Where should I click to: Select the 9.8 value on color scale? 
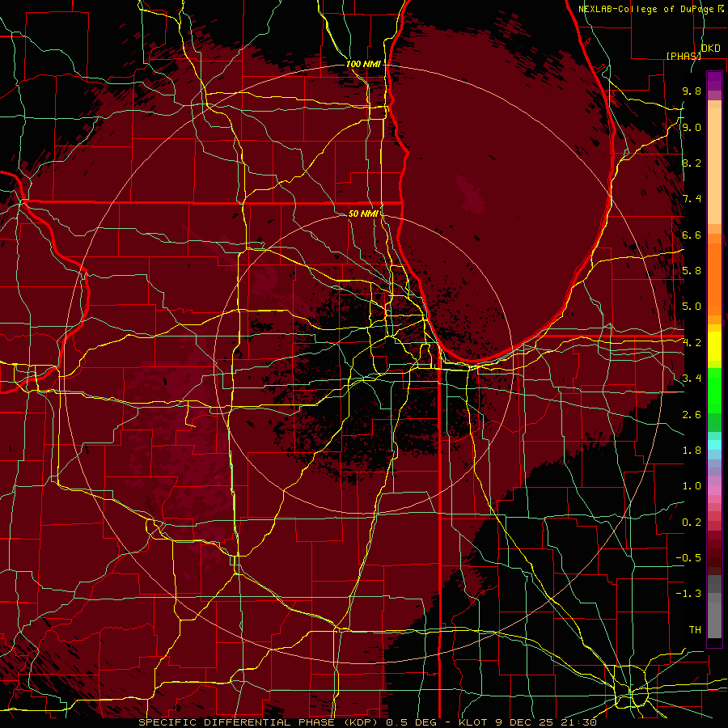(692, 91)
